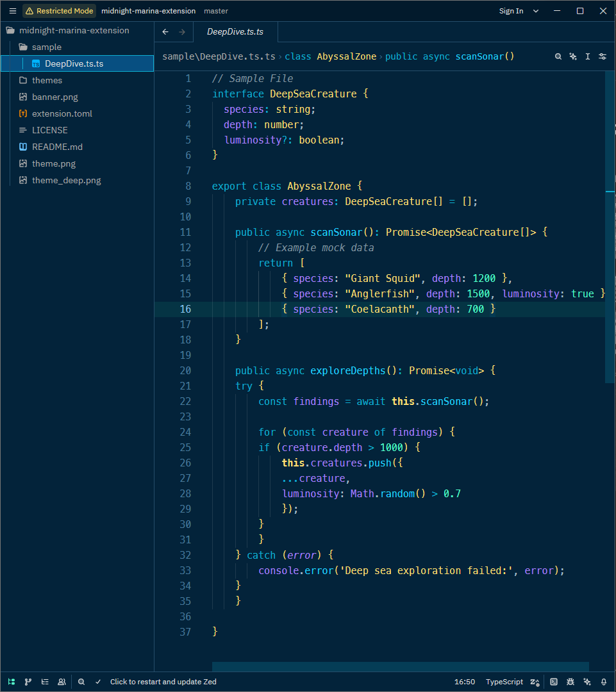Click the TOML icon beside extension.toml
The height and width of the screenshot is (692, 616).
pos(23,114)
